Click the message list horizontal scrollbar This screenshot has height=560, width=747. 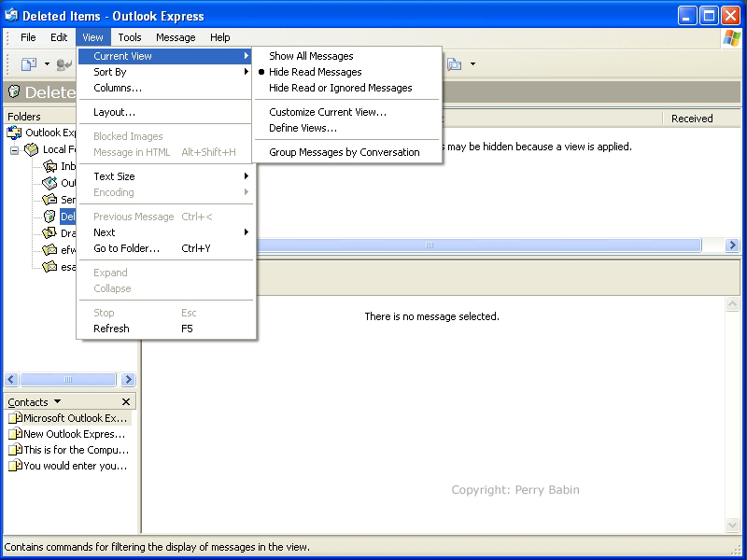tap(430, 245)
